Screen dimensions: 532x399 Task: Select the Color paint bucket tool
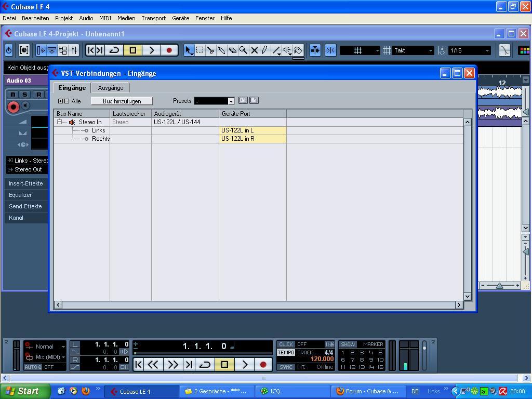click(298, 50)
